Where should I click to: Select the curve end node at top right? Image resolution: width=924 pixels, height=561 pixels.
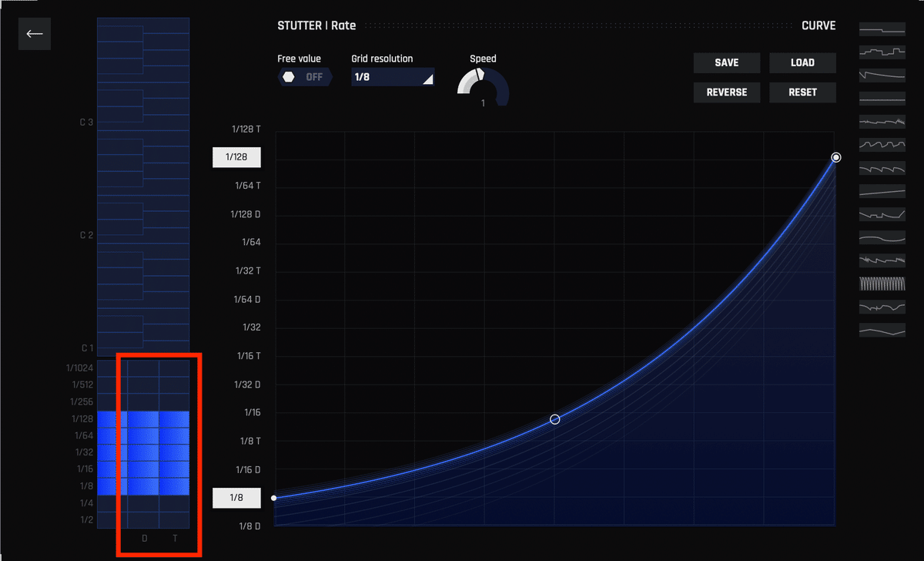click(x=836, y=157)
